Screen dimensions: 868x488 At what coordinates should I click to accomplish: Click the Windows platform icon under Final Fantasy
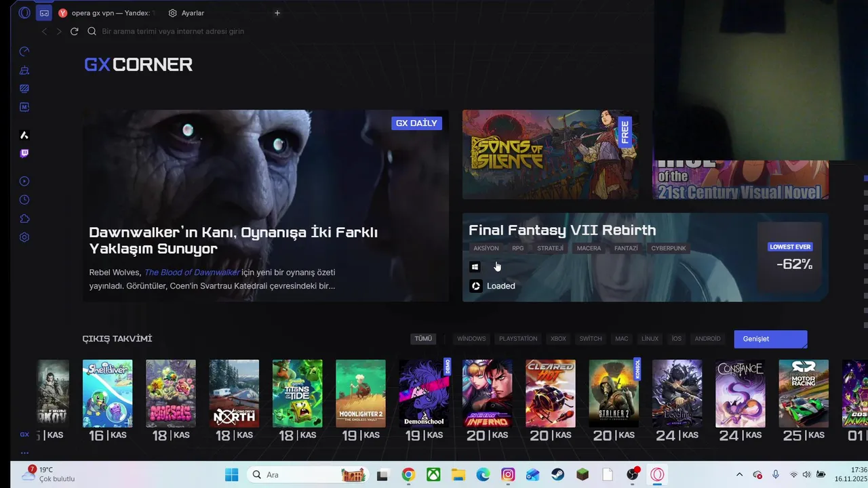point(475,266)
